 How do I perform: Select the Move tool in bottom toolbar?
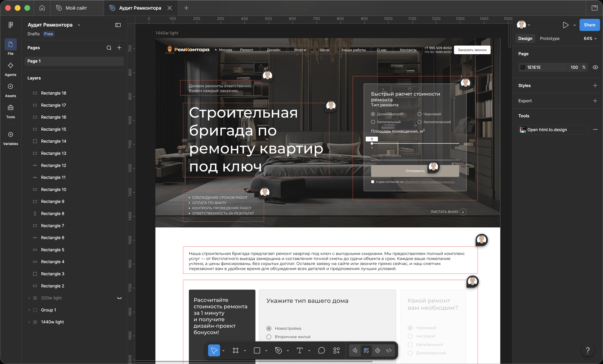point(214,350)
